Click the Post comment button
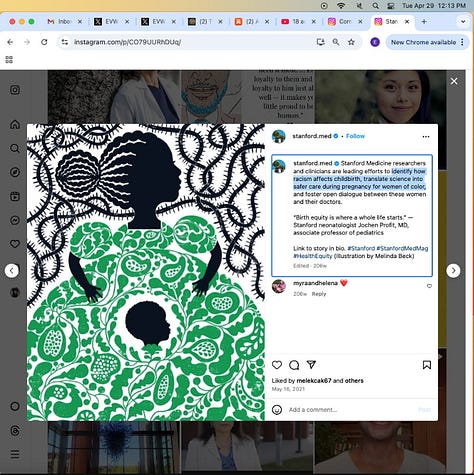474x475 pixels. click(x=425, y=410)
